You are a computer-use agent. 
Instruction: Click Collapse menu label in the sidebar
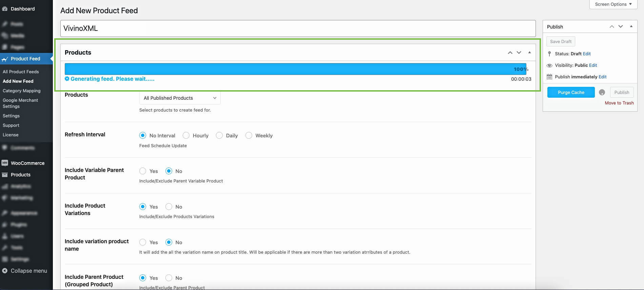tap(29, 271)
